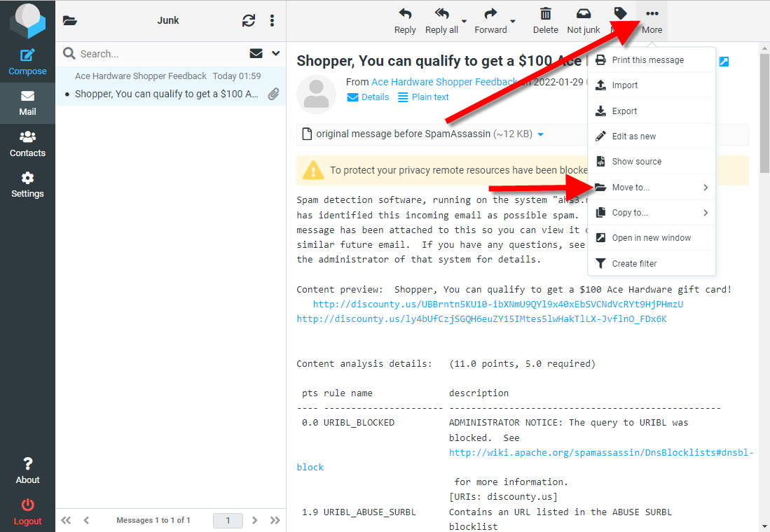The image size is (770, 532).
Task: Choose Import from the More menu
Action: [x=652, y=85]
